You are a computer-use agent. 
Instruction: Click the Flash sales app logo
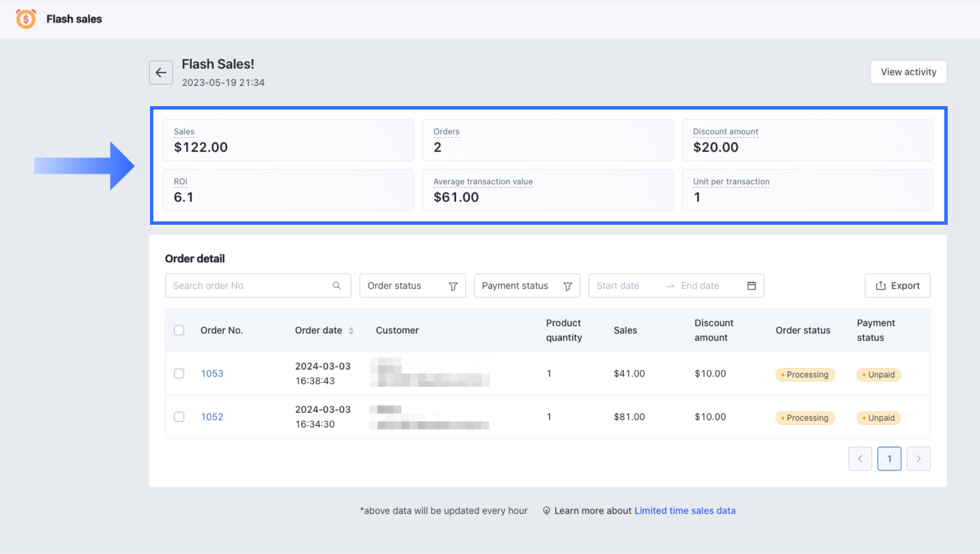26,19
